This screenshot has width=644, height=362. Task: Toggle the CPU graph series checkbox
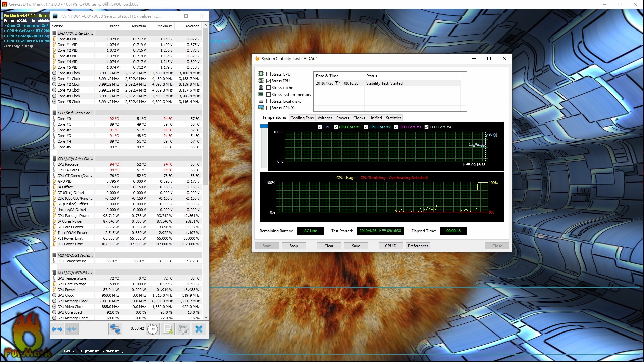click(x=320, y=127)
